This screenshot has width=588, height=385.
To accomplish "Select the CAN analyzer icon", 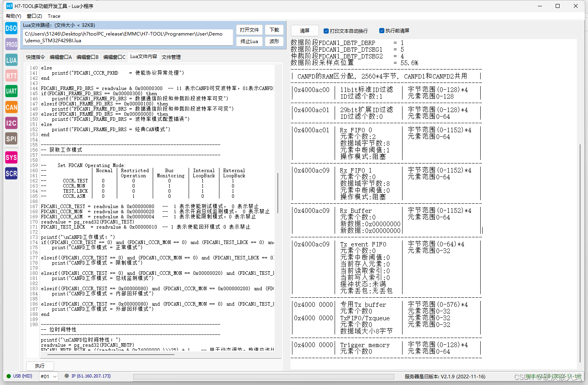I will tap(11, 107).
